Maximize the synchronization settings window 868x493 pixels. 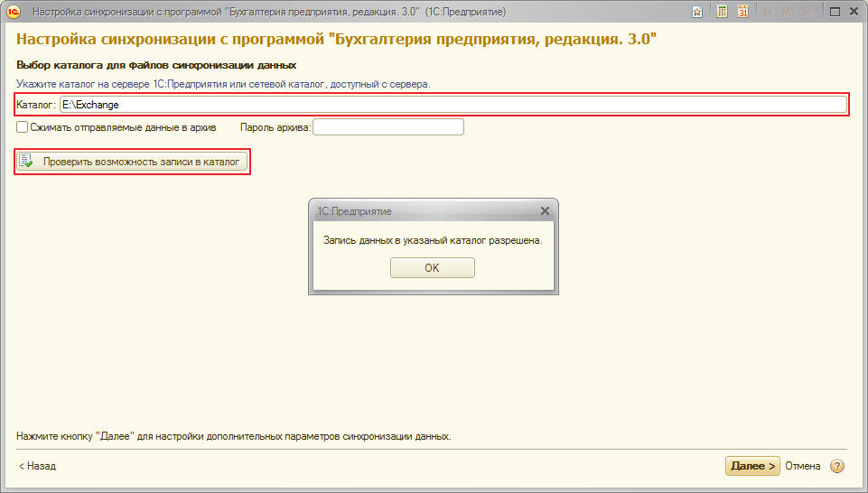(835, 12)
